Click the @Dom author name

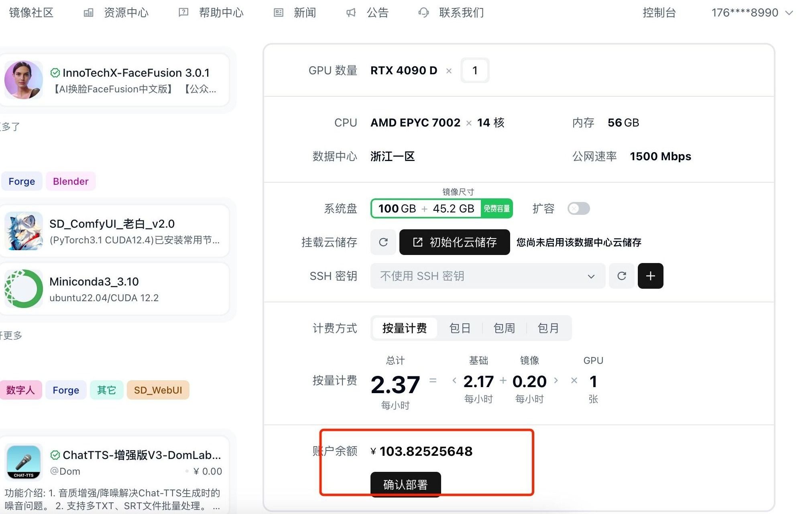[x=65, y=471]
